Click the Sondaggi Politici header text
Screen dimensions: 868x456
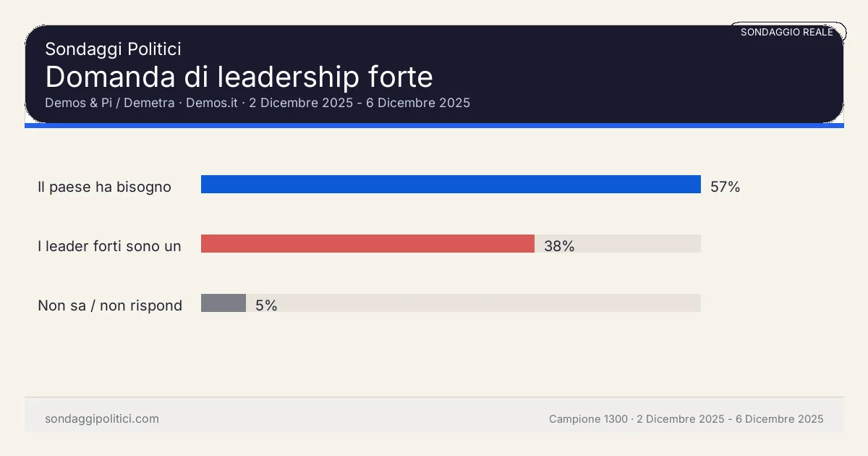click(113, 49)
